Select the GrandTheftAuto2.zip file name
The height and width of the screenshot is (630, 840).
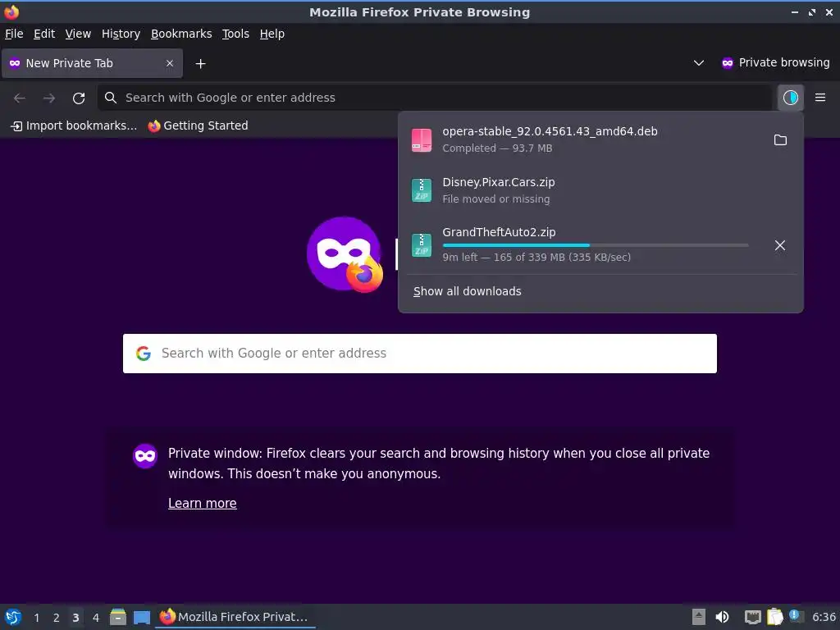pos(499,232)
